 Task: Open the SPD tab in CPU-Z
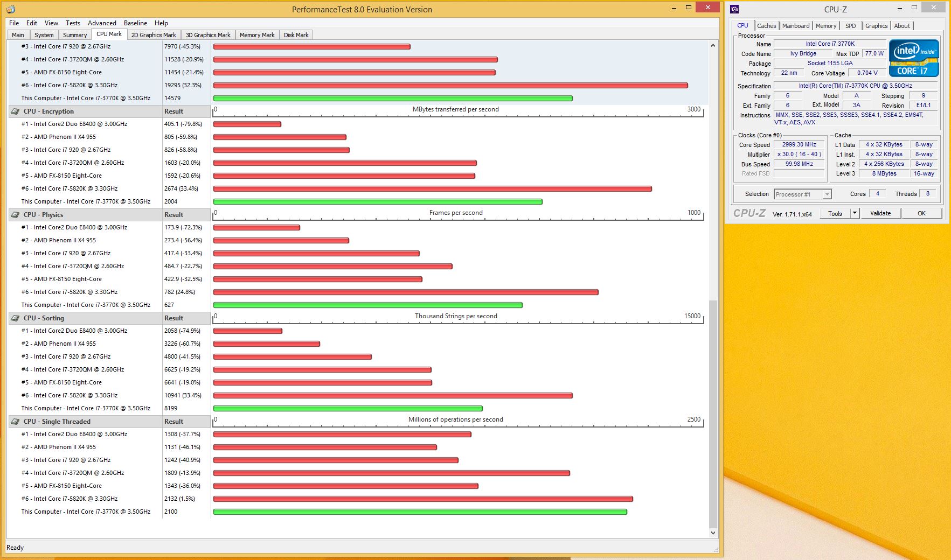(x=850, y=26)
